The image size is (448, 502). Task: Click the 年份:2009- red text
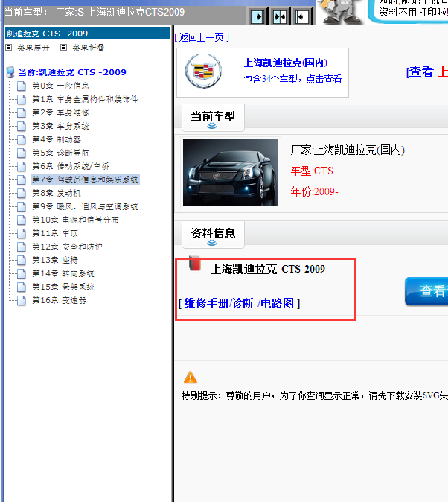[x=315, y=191]
